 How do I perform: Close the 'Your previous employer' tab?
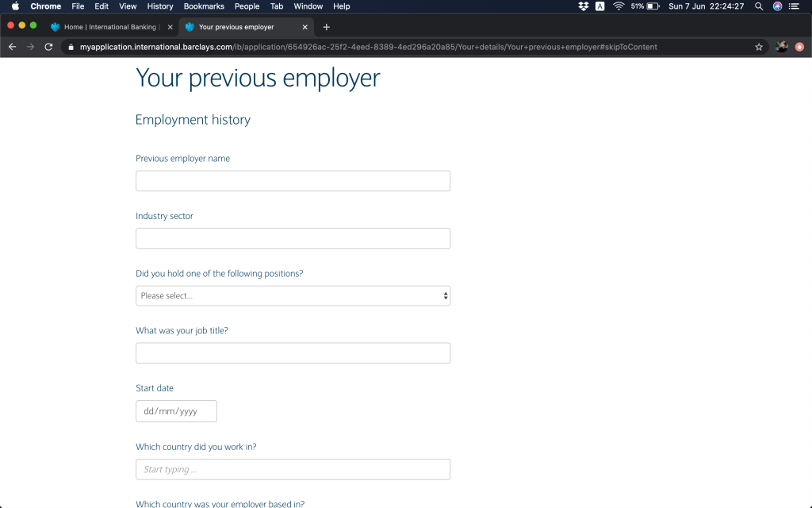(x=305, y=27)
